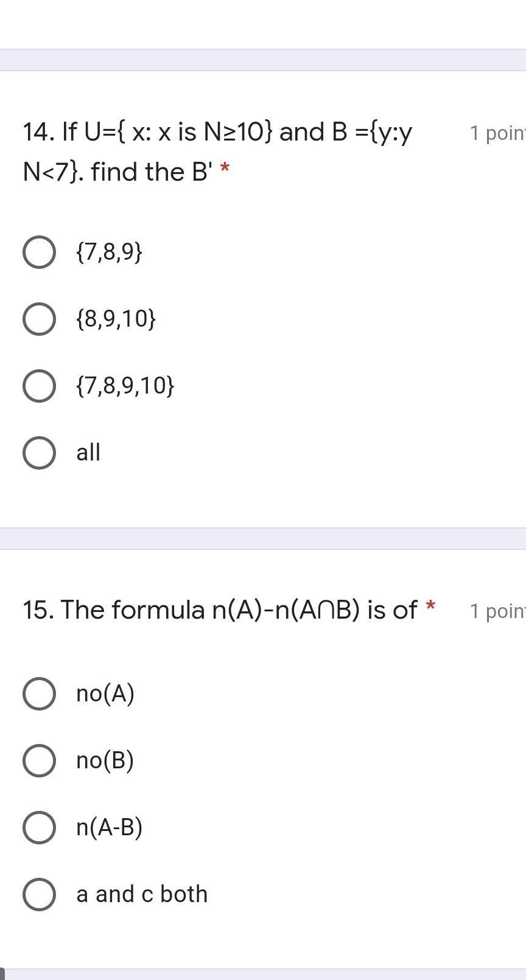Click the '{7,8,9,10}' option label text

coord(125,386)
